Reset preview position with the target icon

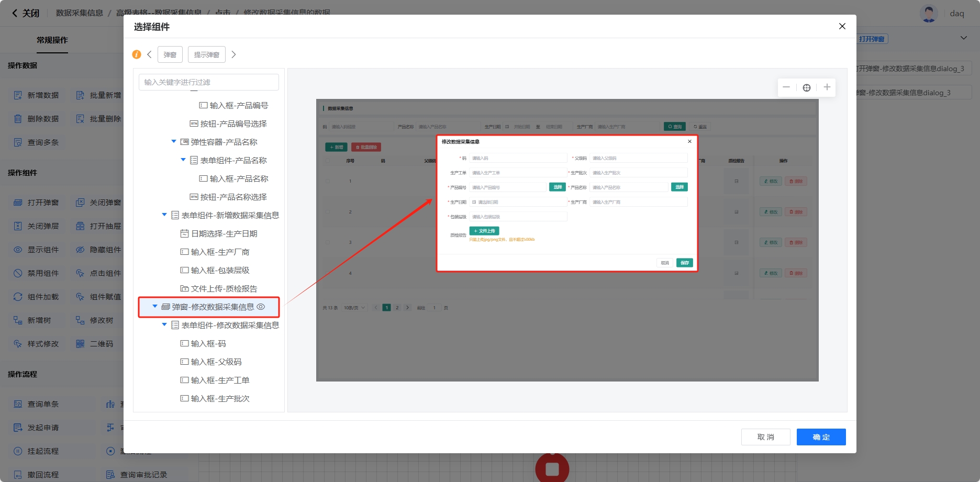[807, 87]
